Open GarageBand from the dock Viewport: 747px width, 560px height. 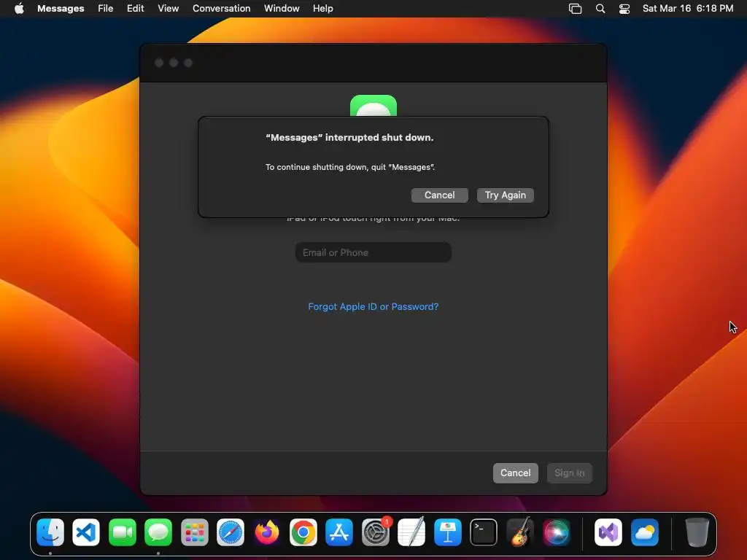pos(519,532)
